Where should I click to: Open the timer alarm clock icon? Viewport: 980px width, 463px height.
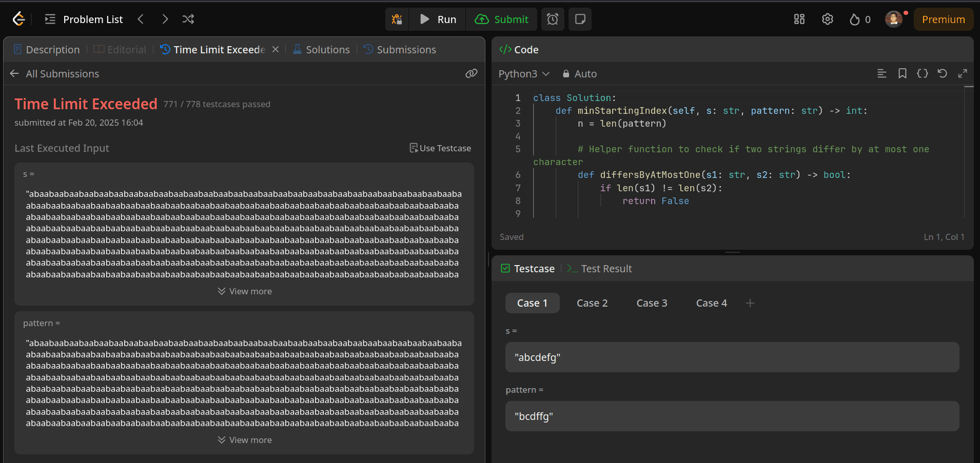(x=553, y=19)
